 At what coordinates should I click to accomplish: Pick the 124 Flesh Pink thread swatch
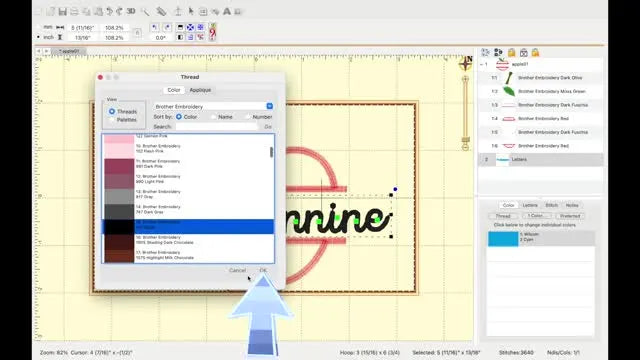coord(119,151)
